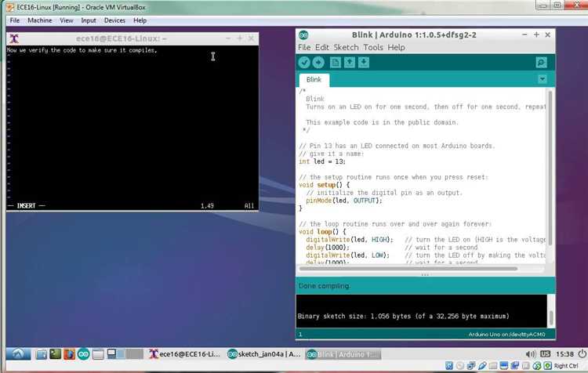This screenshot has height=373, width=588.
Task: Open the VirtualBox Machine menu
Action: [x=40, y=20]
